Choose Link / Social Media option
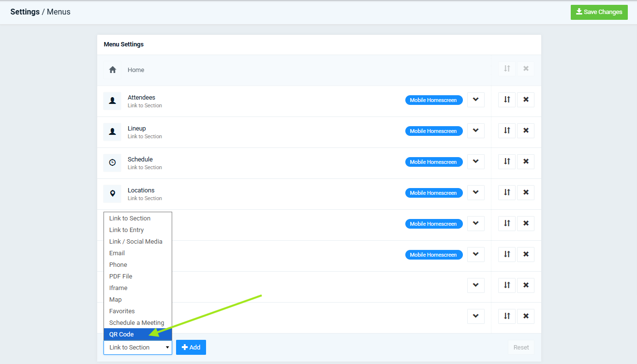 [x=138, y=242]
